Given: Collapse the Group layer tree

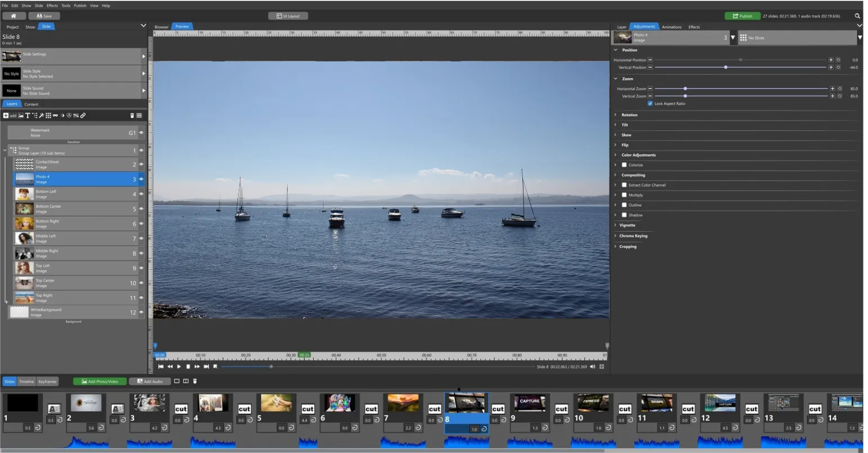Looking at the screenshot, I should coord(5,150).
